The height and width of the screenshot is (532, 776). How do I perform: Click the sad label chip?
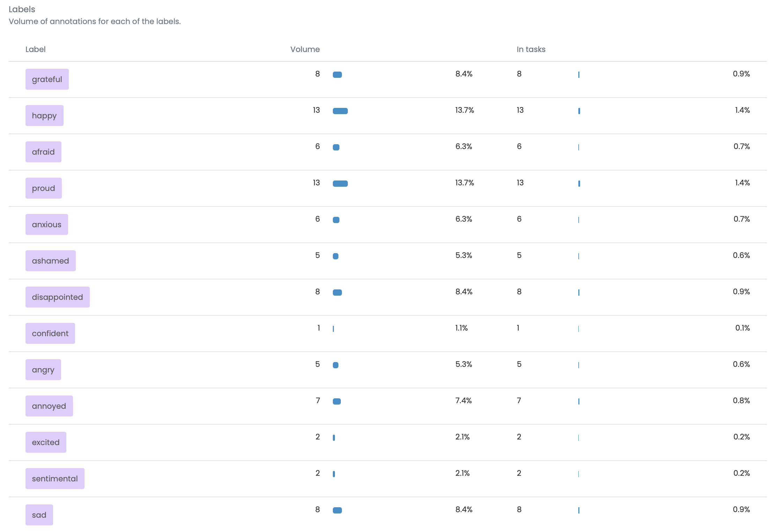[x=39, y=515]
